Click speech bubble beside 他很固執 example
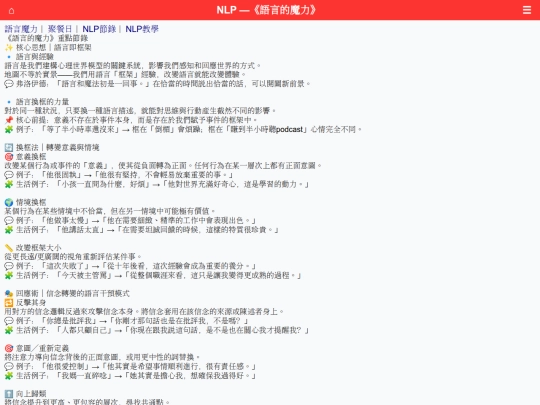Screen dimensions: 540x405 [x=9, y=175]
